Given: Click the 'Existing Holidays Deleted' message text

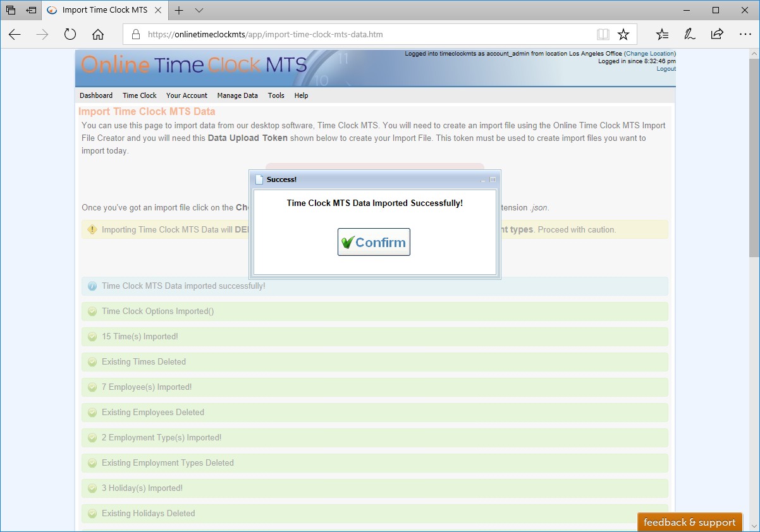Looking at the screenshot, I should coord(149,514).
